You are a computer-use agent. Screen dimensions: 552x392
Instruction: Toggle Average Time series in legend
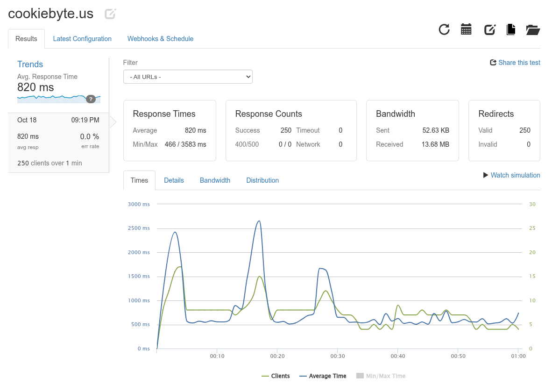pyautogui.click(x=323, y=376)
